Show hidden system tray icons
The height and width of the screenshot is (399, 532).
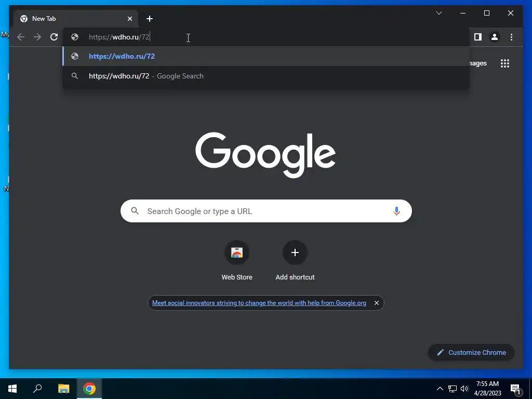coord(440,389)
